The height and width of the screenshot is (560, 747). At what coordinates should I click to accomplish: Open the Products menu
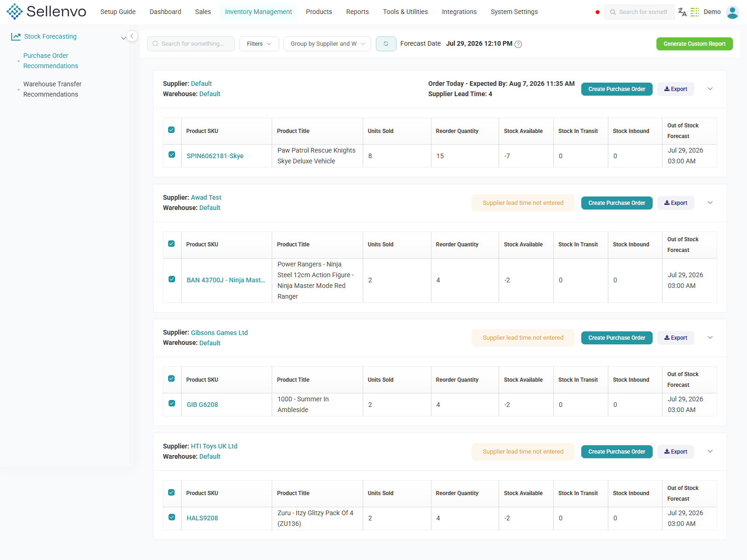pos(319,12)
